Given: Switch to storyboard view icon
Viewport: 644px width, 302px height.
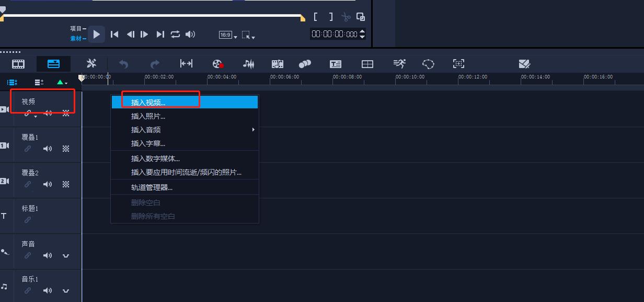Looking at the screenshot, I should [18, 64].
